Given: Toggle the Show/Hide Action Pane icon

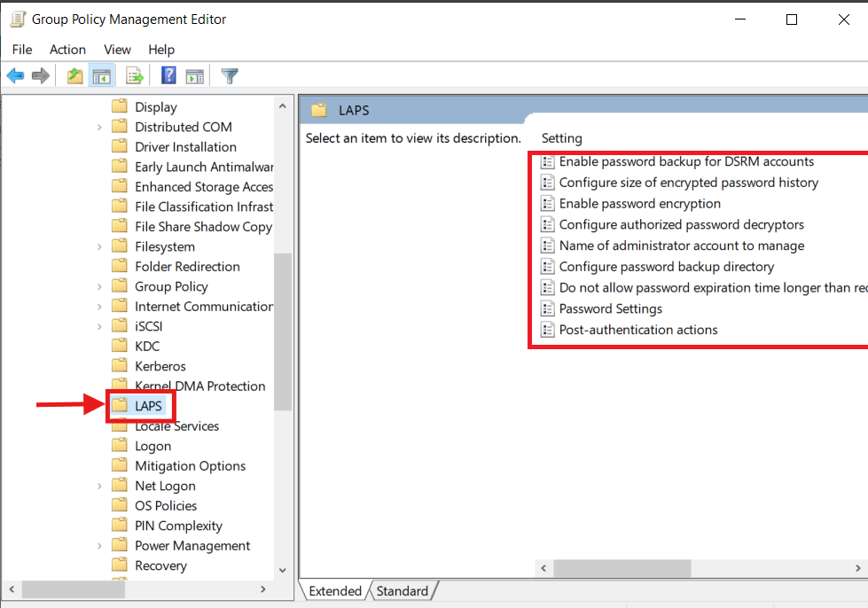Looking at the screenshot, I should 195,76.
